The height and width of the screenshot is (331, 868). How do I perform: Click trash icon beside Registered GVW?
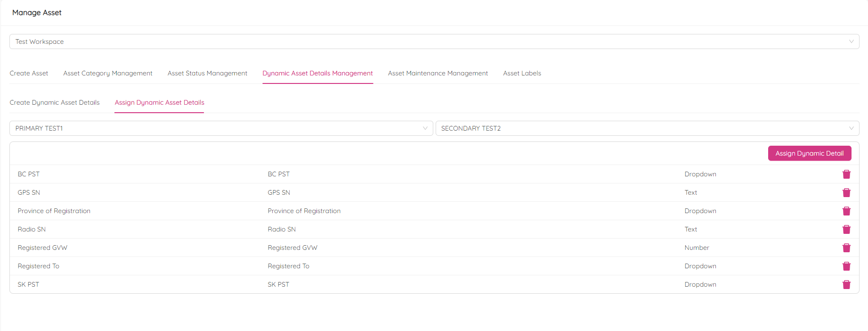(846, 248)
